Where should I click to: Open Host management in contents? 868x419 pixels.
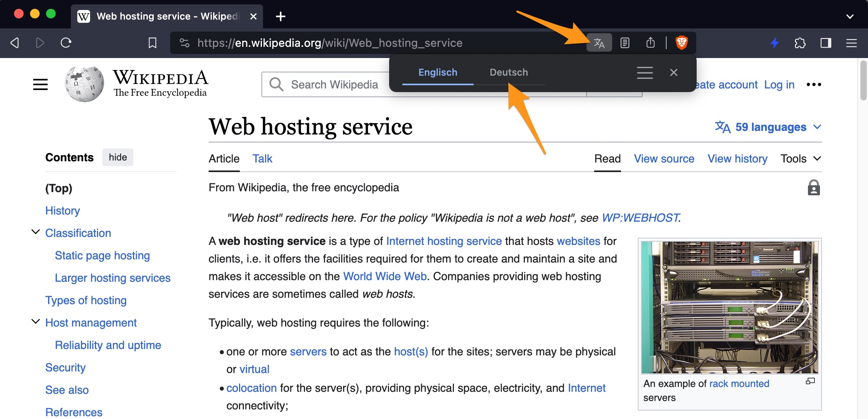[91, 323]
